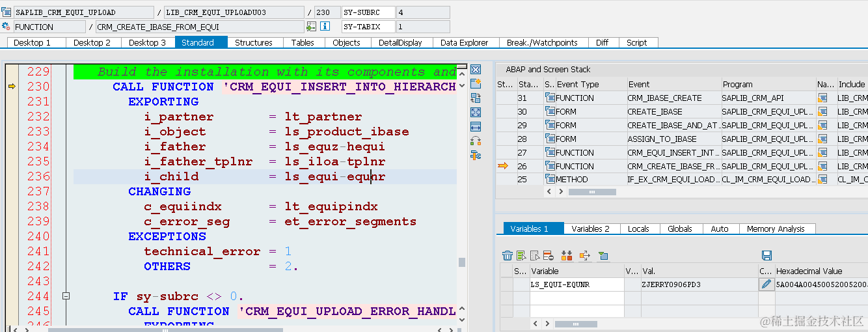Click navigation icon in stack row 31
This screenshot has height=332, width=868.
(x=822, y=98)
